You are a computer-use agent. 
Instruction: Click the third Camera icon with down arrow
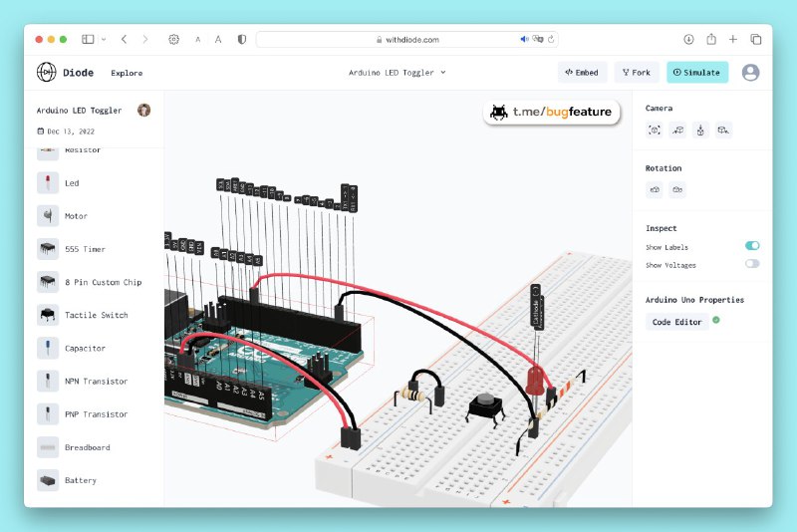point(700,130)
